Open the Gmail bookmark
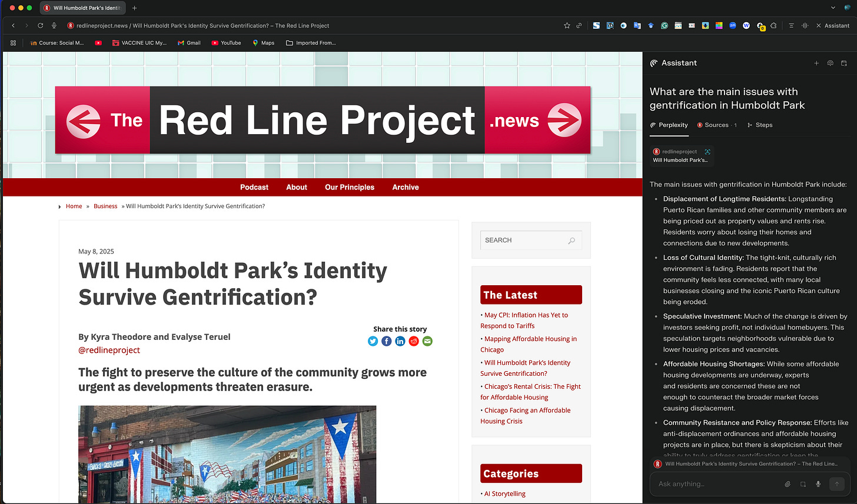 pyautogui.click(x=189, y=43)
